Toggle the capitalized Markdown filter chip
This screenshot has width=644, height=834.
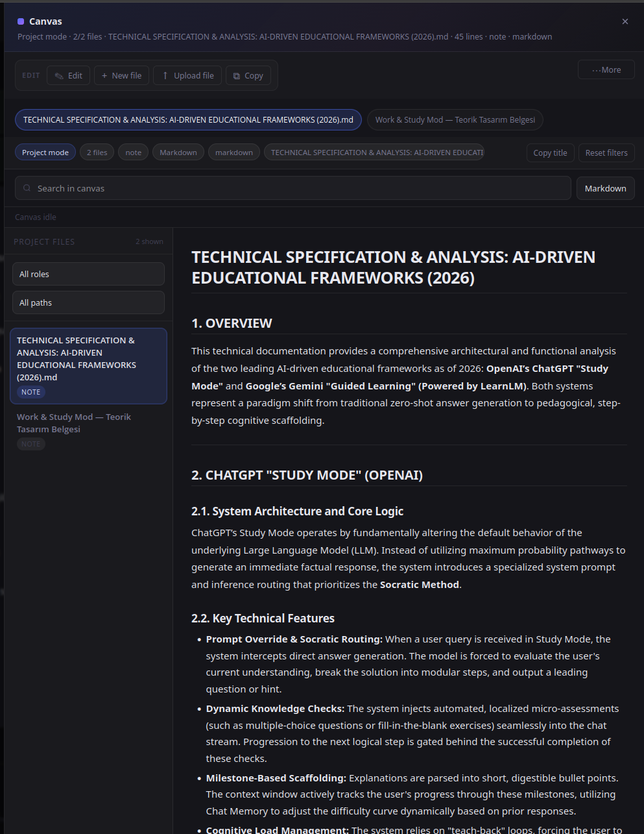pos(178,152)
